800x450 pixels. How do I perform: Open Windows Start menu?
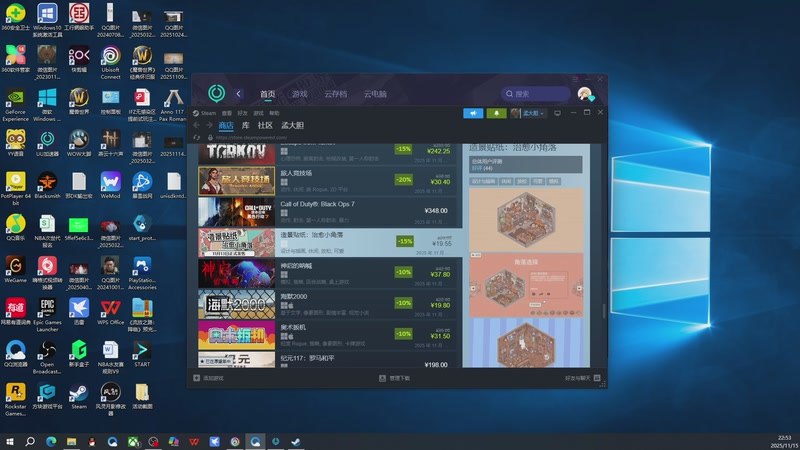click(10, 441)
